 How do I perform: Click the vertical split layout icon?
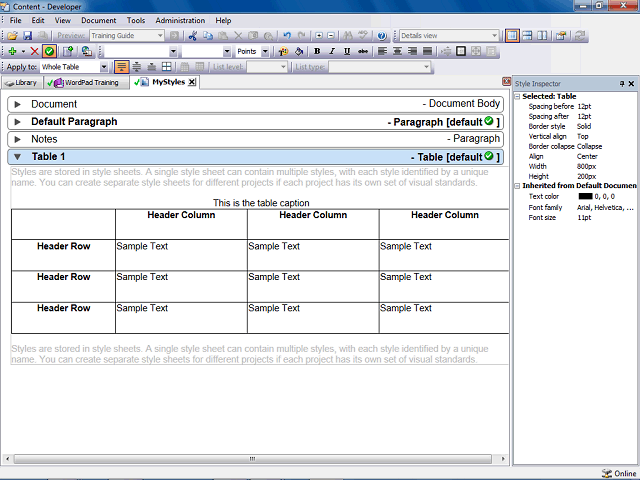point(542,36)
